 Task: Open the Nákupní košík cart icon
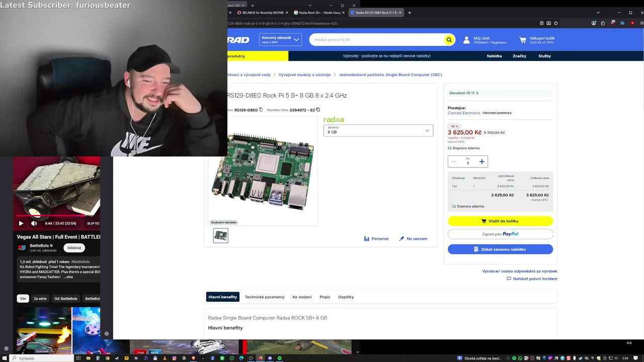click(x=523, y=40)
